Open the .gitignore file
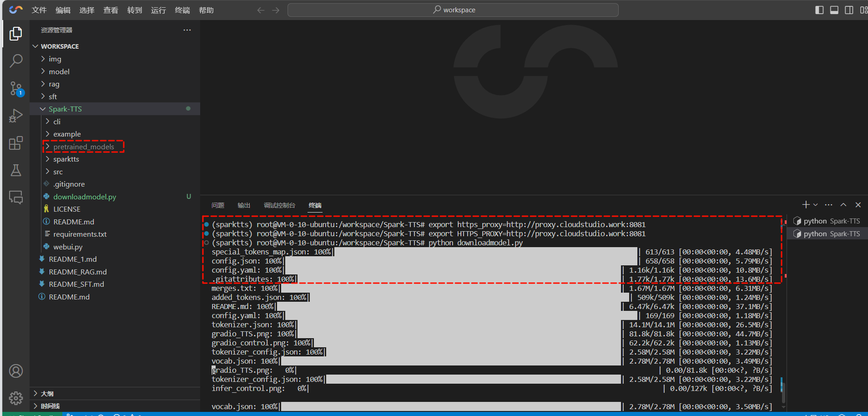 (x=115, y=184)
